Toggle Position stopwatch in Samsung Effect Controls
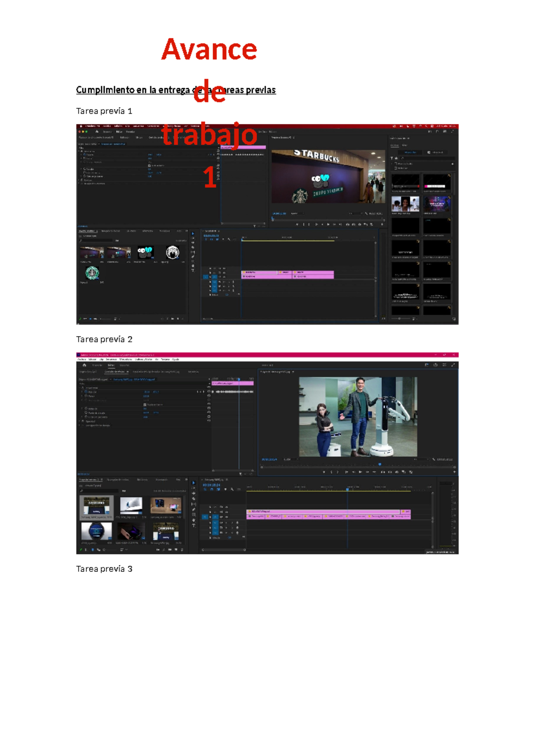This screenshot has width=535, height=756. click(86, 392)
